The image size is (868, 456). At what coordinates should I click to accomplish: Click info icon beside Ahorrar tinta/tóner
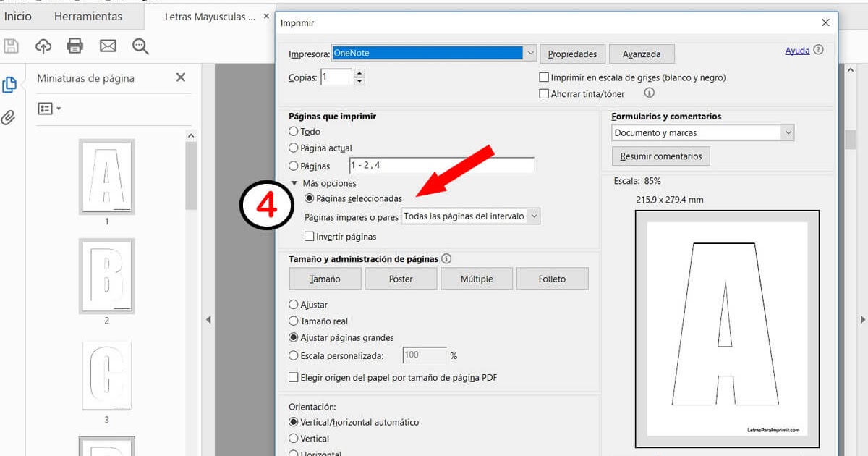(x=649, y=93)
